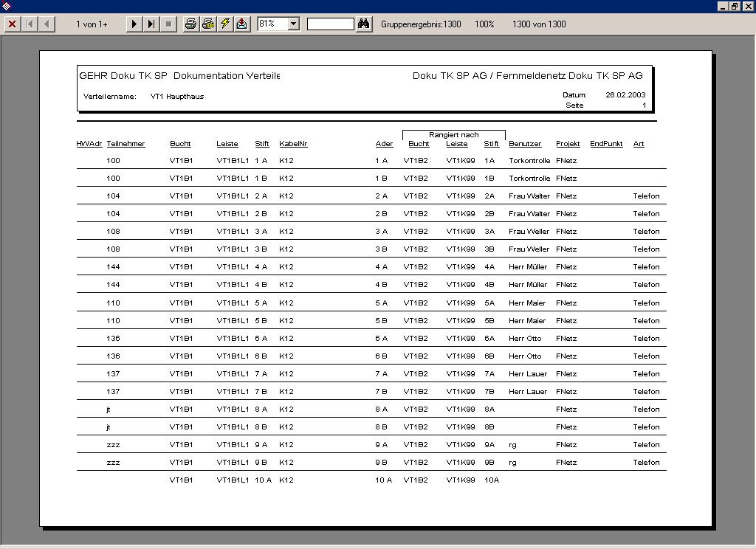Click 'rg' Benutzer in the 9 A row

[x=512, y=446]
